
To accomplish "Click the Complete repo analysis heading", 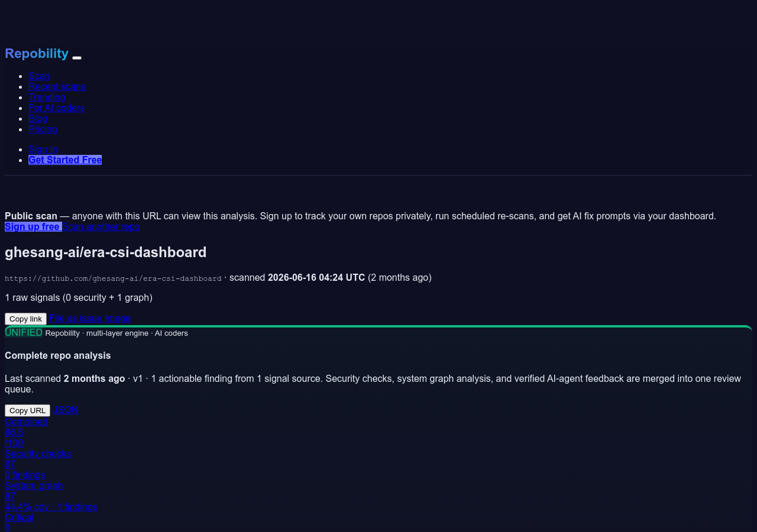I will 58,355.
